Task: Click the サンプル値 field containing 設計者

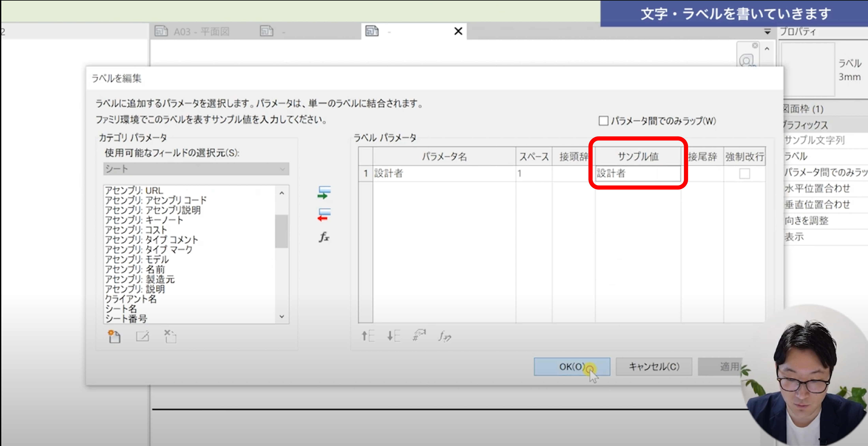Action: 638,174
